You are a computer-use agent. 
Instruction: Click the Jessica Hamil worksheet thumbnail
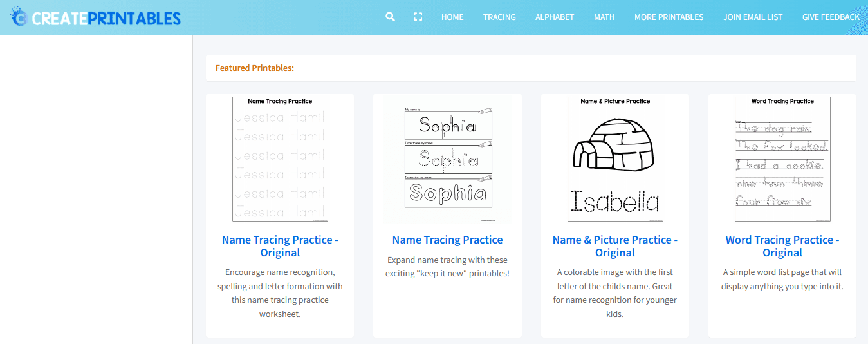(x=280, y=159)
